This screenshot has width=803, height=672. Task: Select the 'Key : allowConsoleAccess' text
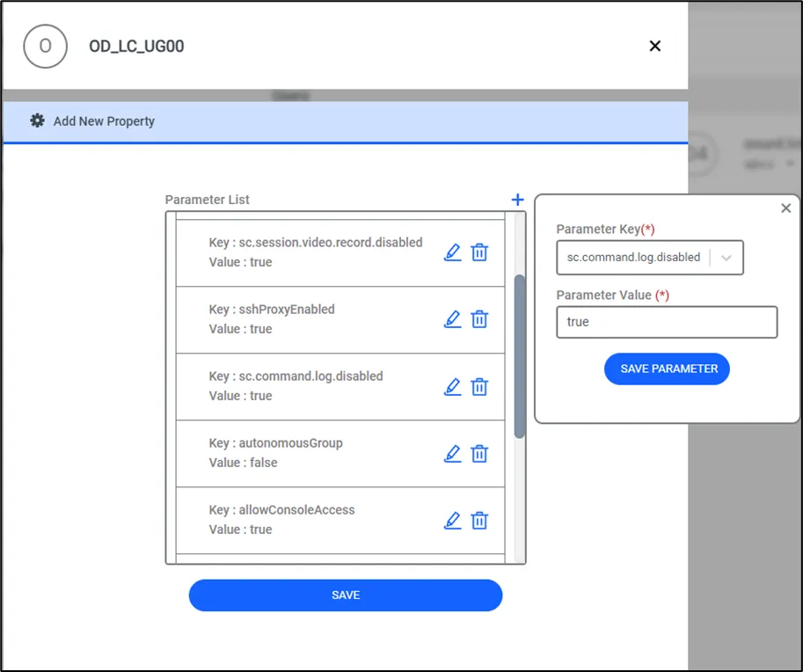281,510
